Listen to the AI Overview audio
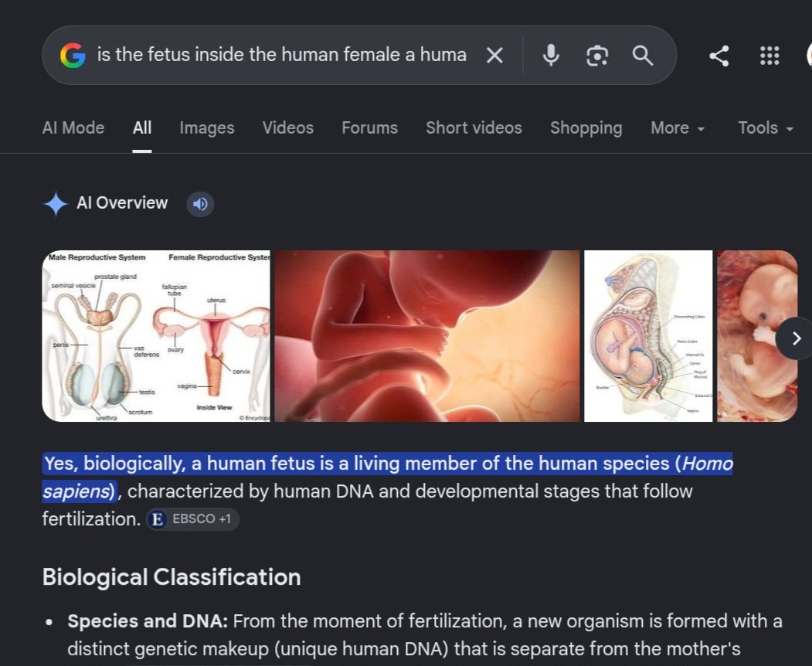The image size is (812, 666). 200,204
